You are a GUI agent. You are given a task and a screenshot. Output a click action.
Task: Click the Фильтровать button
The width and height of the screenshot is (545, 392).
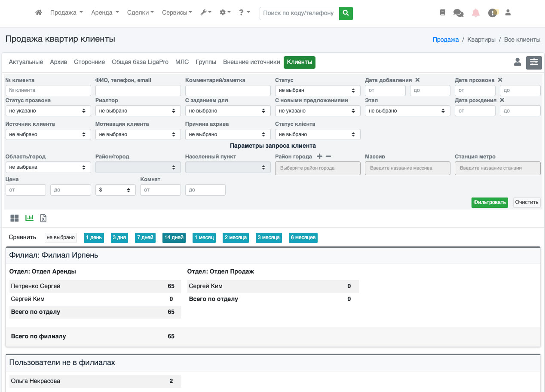pos(489,202)
